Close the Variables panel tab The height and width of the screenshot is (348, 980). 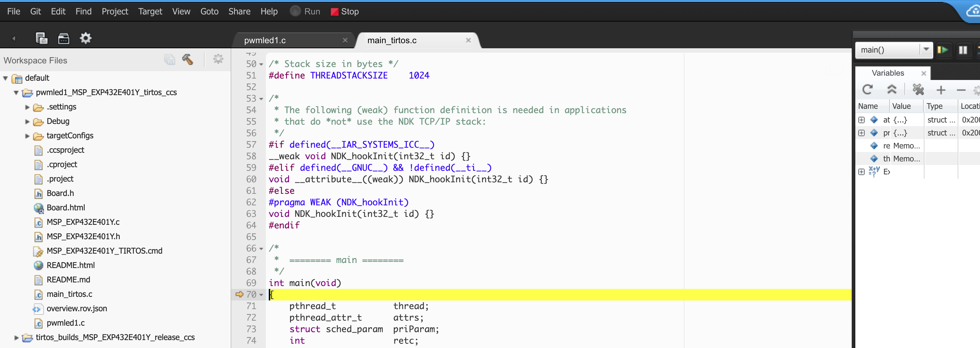[923, 73]
